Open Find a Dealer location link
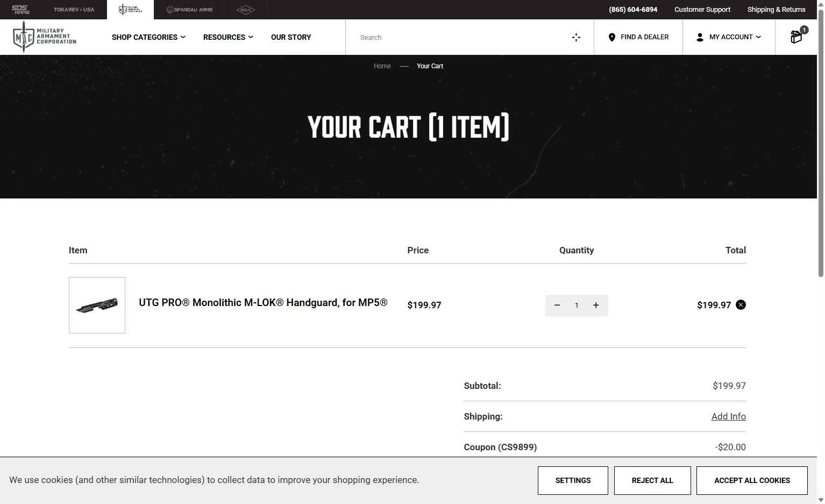 pos(638,37)
